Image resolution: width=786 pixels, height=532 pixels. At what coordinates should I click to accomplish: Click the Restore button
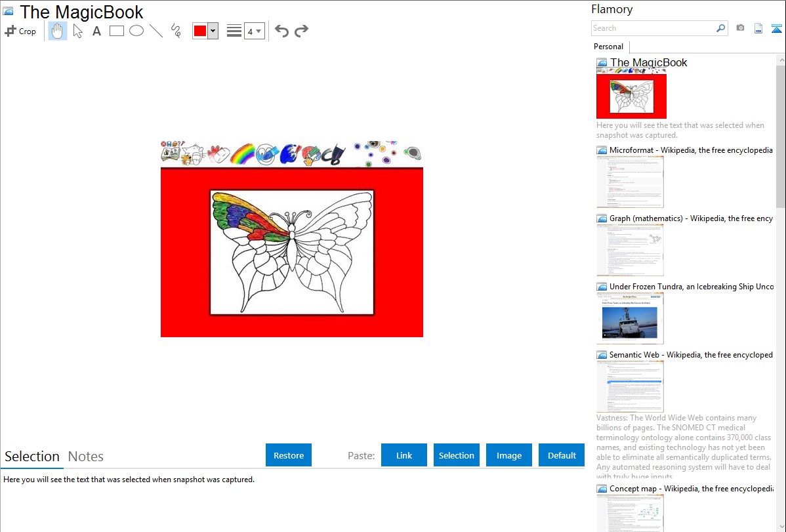tap(289, 455)
